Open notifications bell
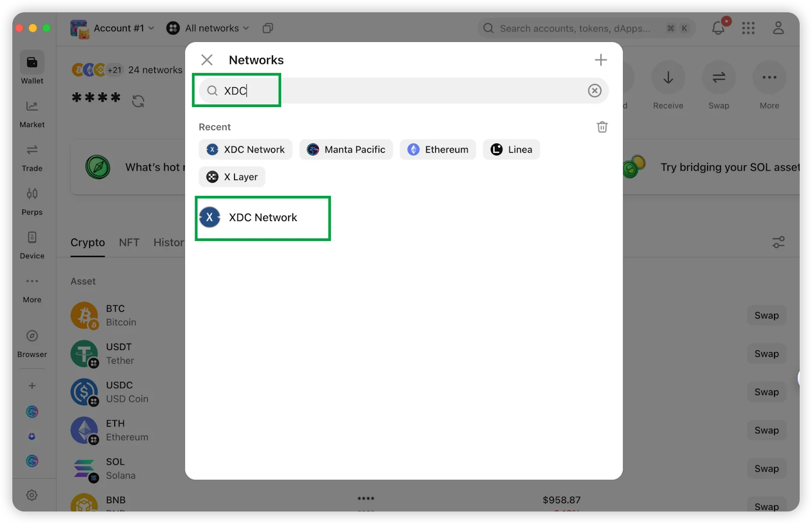The width and height of the screenshot is (812, 524). tap(718, 28)
